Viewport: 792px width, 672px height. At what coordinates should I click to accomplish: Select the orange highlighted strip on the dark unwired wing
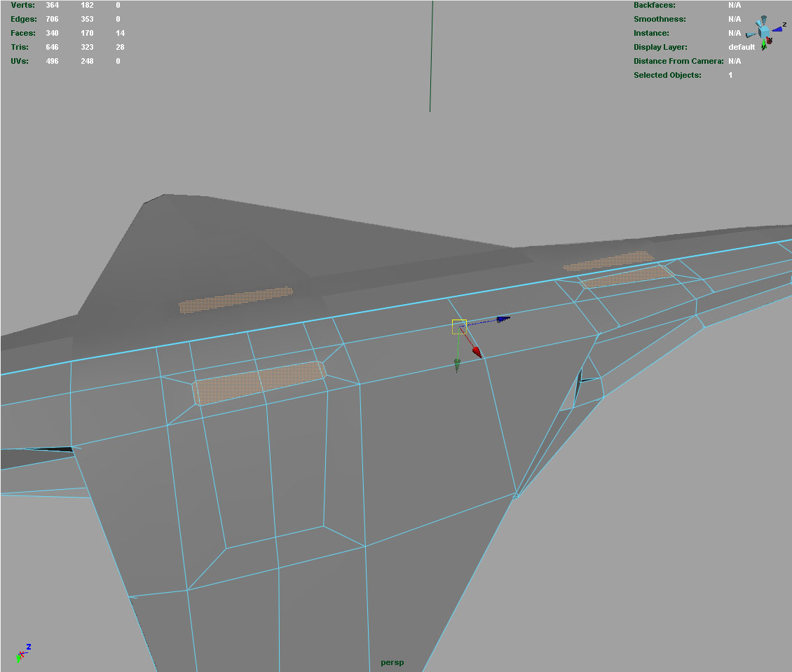pos(236,299)
